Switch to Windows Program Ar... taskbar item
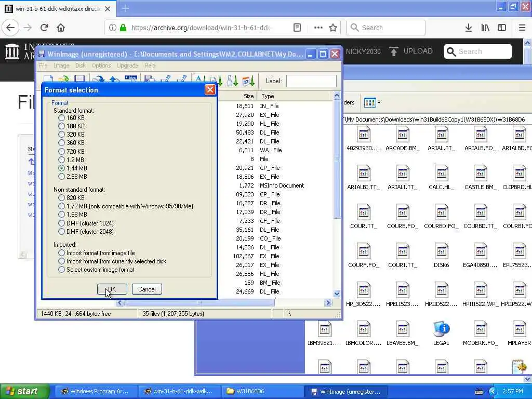This screenshot has width=532, height=399. click(x=96, y=391)
